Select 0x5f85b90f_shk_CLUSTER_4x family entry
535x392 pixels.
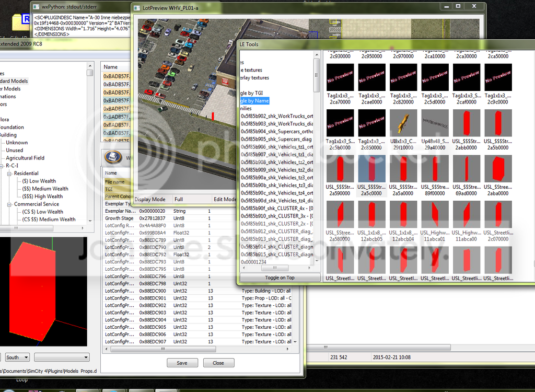coord(277,209)
